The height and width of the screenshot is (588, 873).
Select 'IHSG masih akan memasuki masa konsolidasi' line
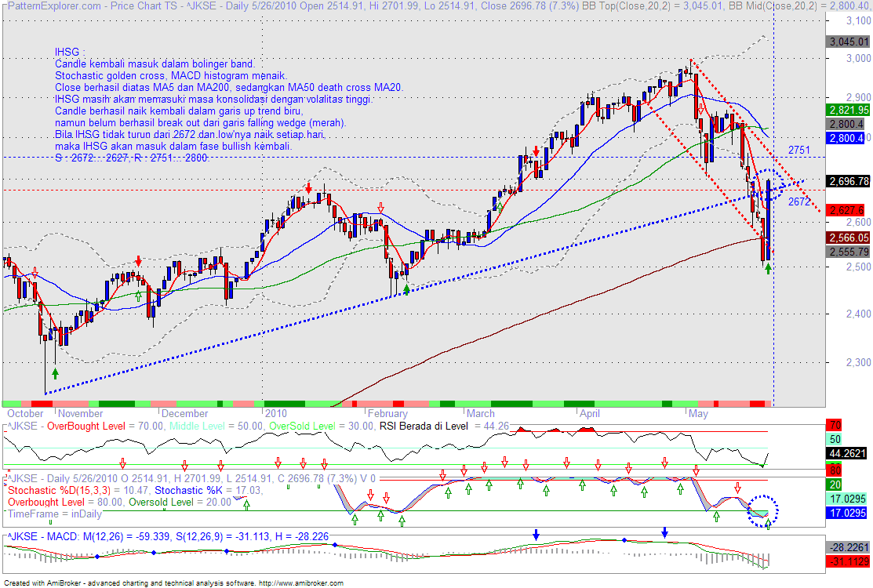tap(214, 99)
